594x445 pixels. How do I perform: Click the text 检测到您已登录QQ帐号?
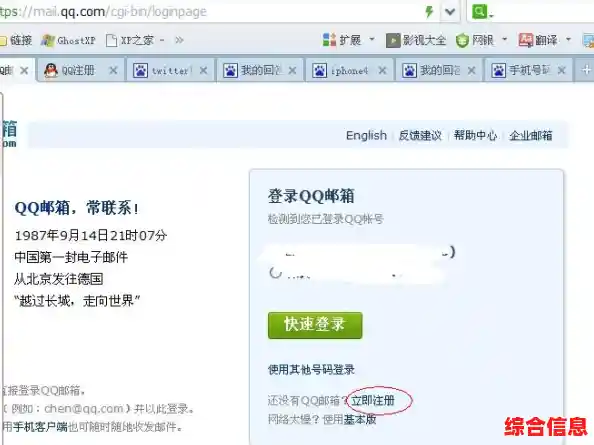[325, 219]
